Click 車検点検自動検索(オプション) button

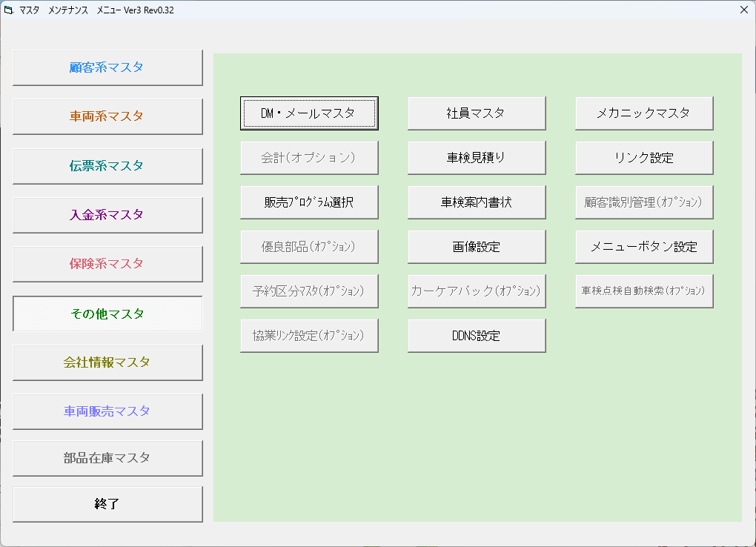(644, 291)
